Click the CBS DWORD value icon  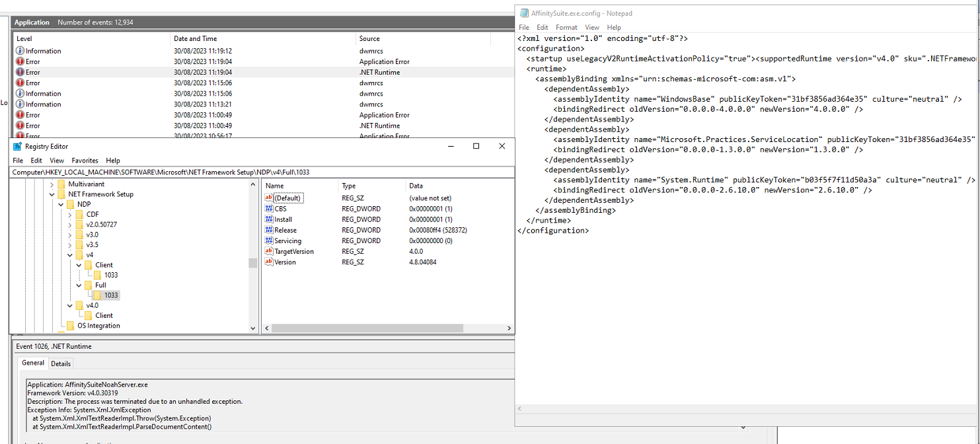(270, 208)
